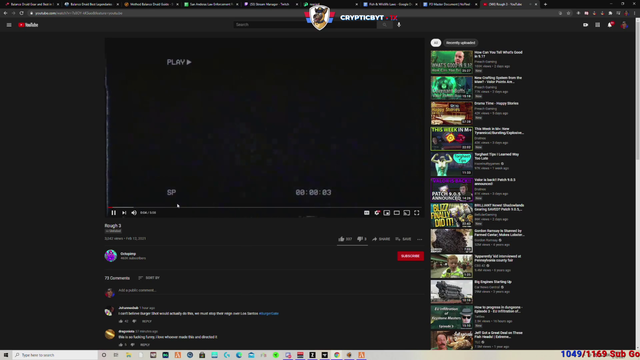Image resolution: width=640 pixels, height=360 pixels.
Task: Go to YouTube home via logo
Action: [x=28, y=25]
